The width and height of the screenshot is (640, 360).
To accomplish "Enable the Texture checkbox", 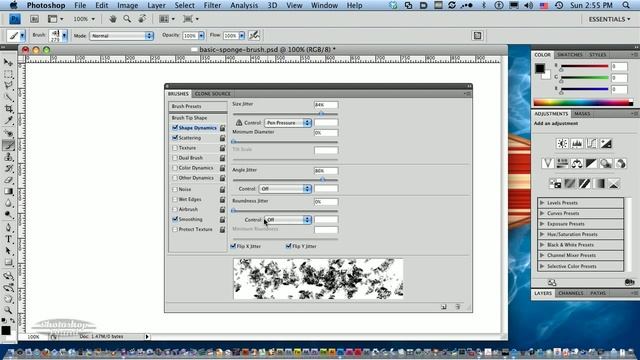I will point(175,148).
